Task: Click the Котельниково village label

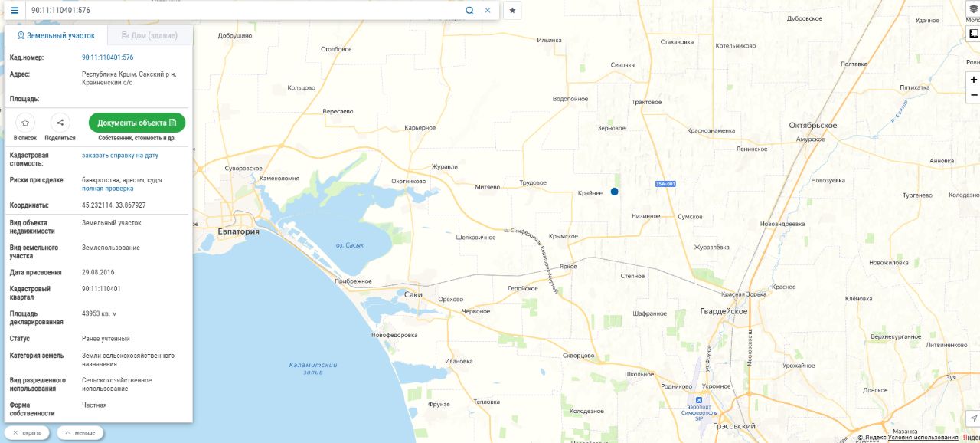Action: 736,45
